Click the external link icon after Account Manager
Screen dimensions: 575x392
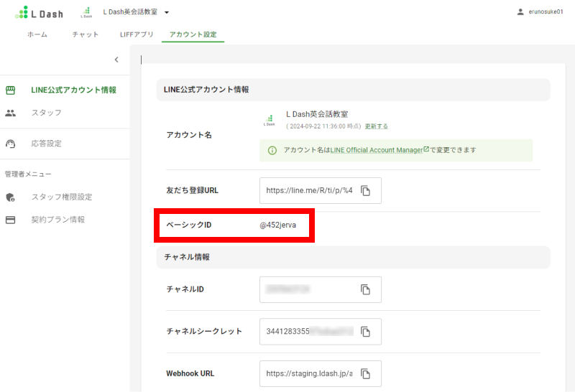[426, 149]
